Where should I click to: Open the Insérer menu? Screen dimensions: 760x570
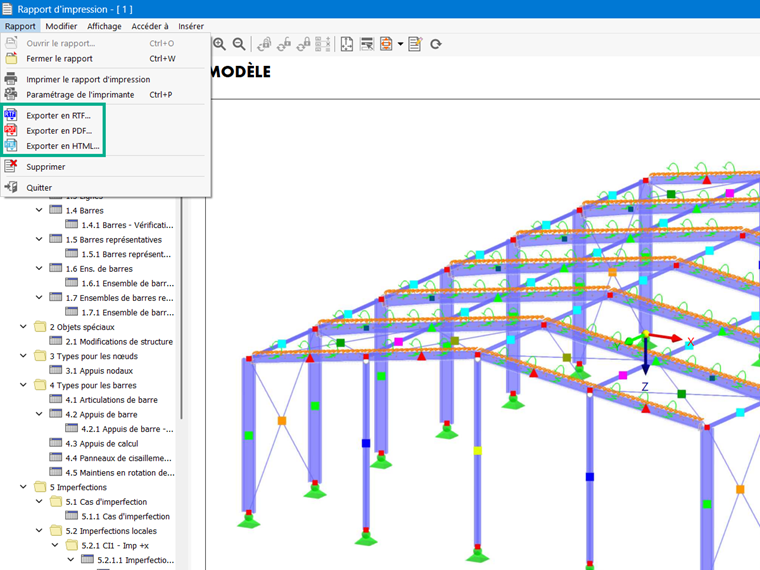point(190,26)
